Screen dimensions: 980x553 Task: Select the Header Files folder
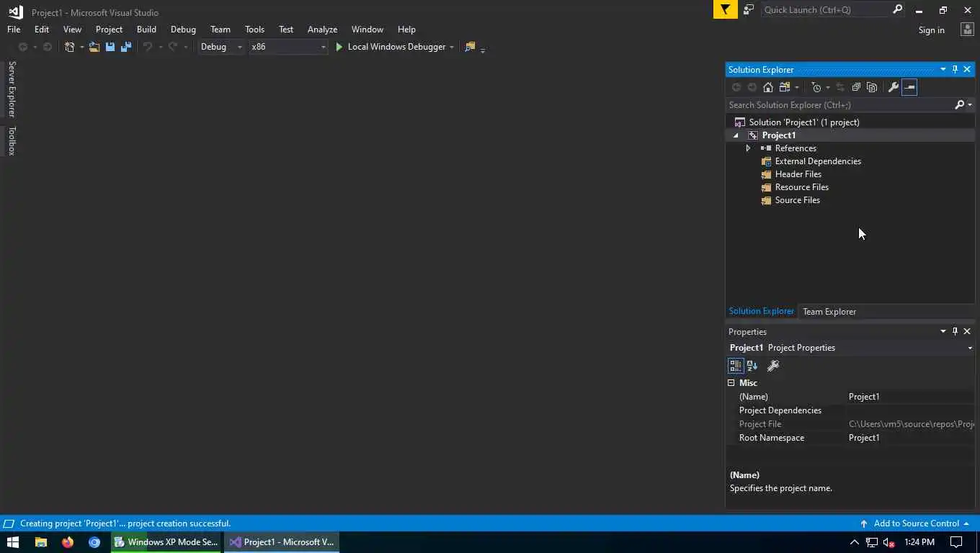[798, 174]
